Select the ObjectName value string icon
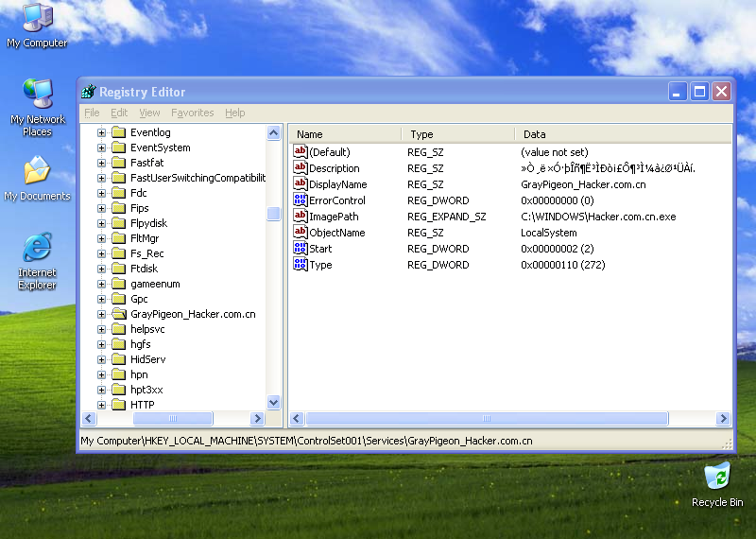The height and width of the screenshot is (539, 756). tap(300, 232)
